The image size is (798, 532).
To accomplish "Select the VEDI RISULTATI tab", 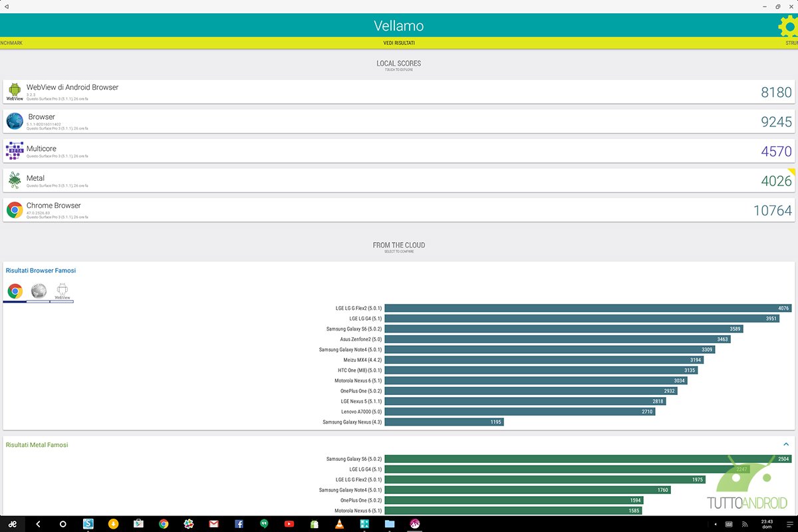I will 399,43.
